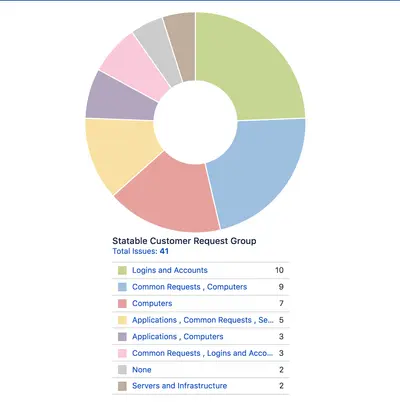Open the Servers and Infrastructure link
Viewport: 400px width, 402px height.
tap(179, 386)
